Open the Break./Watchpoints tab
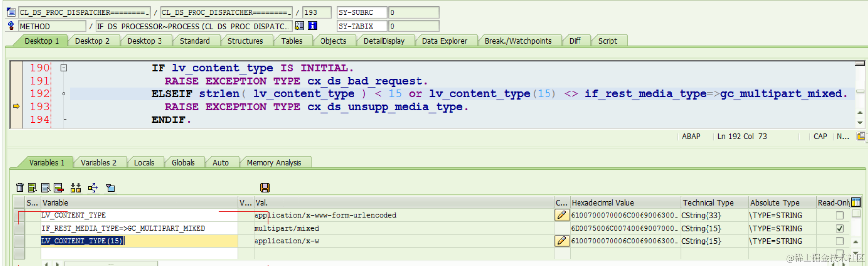This screenshot has width=868, height=266. click(518, 41)
